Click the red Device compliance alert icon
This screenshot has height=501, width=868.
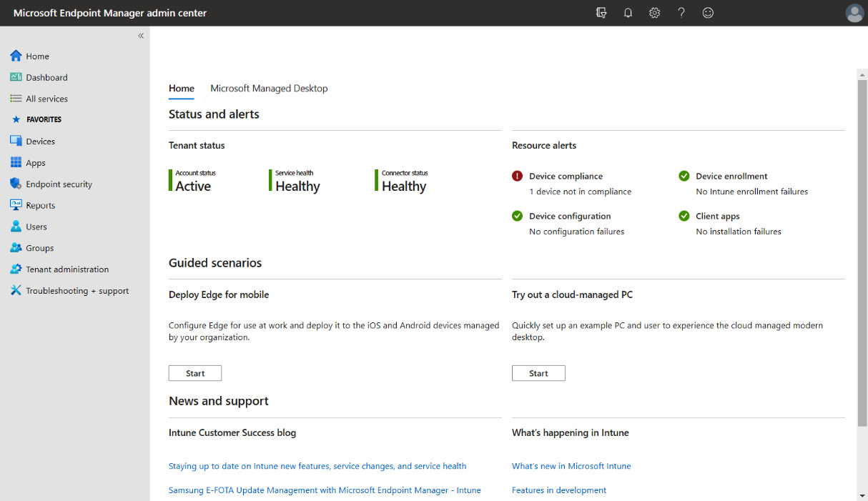518,176
